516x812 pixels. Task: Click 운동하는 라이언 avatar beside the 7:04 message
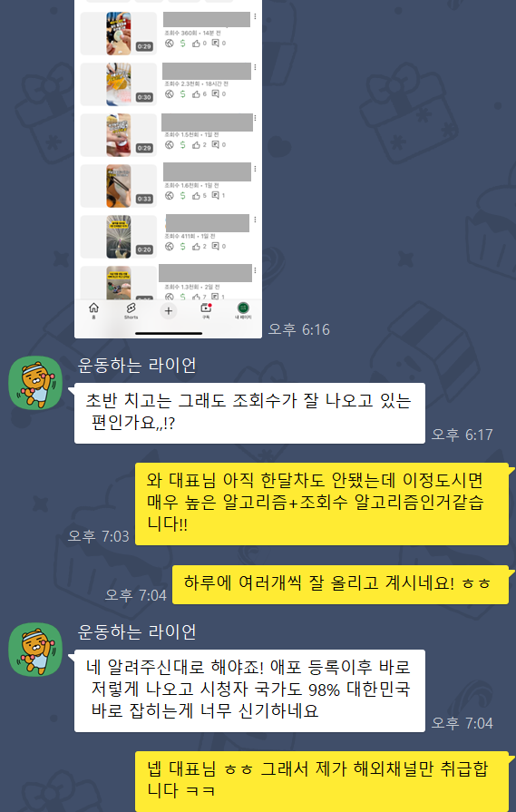pos(35,650)
